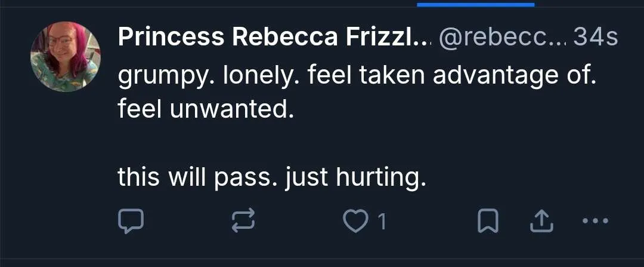
Task: Select the blue highlighted active tab indicator
Action: click(476, 5)
